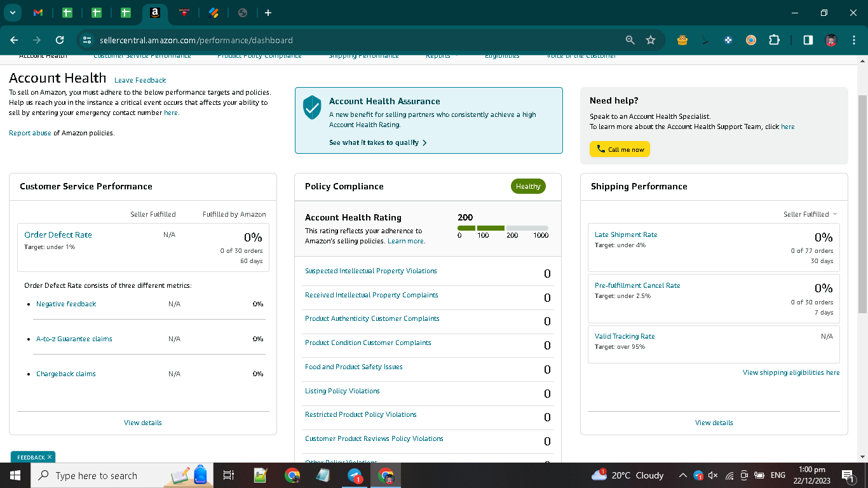Open Listing Policy Violations
This screenshot has height=488, width=868.
coord(342,391)
